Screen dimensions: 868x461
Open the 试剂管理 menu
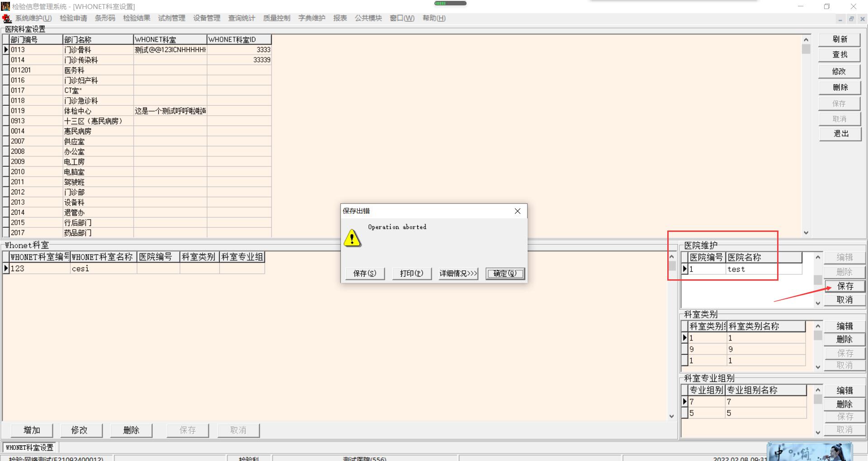172,18
